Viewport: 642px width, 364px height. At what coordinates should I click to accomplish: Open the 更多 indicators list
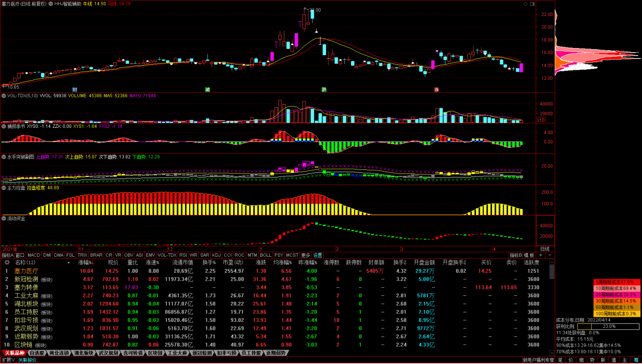(305, 255)
